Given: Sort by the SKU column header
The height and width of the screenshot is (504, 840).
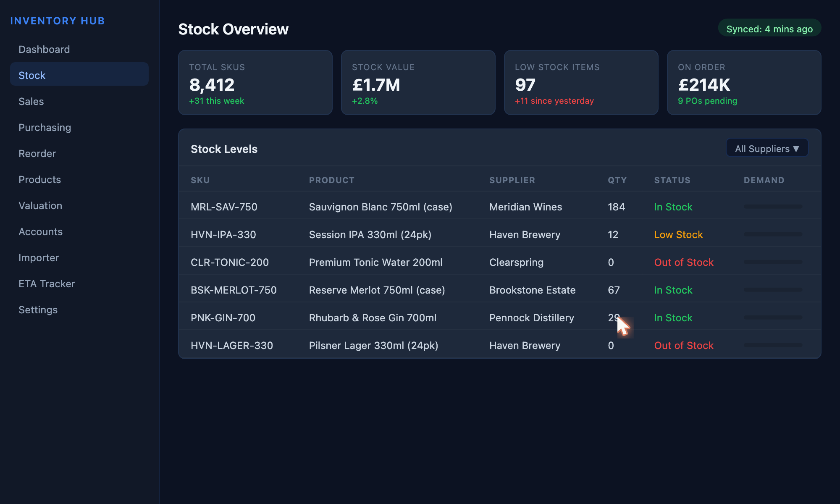Looking at the screenshot, I should 200,180.
